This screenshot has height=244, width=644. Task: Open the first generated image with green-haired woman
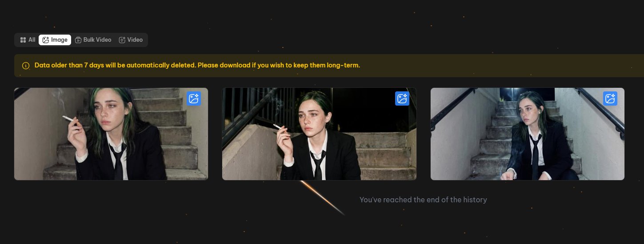(x=111, y=134)
